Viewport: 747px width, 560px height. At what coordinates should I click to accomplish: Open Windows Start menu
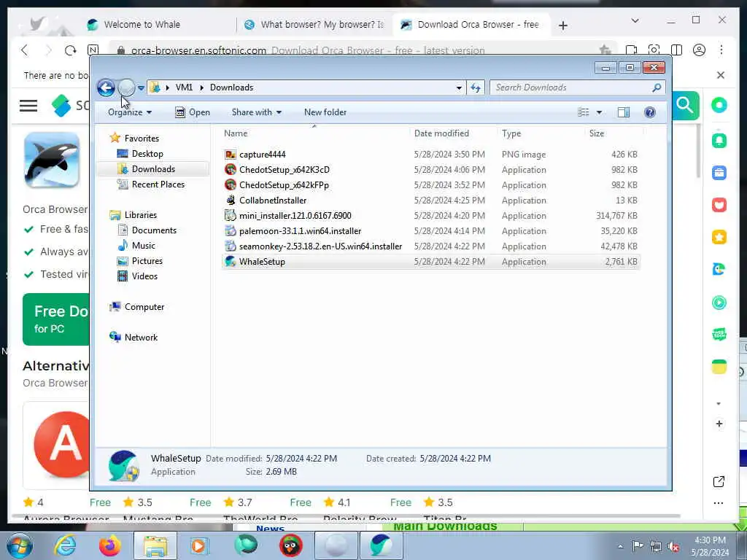pos(19,545)
